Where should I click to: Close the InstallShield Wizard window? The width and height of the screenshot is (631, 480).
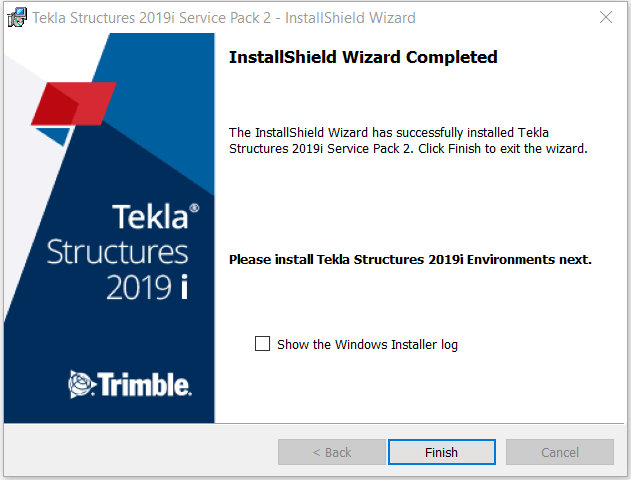(606, 17)
